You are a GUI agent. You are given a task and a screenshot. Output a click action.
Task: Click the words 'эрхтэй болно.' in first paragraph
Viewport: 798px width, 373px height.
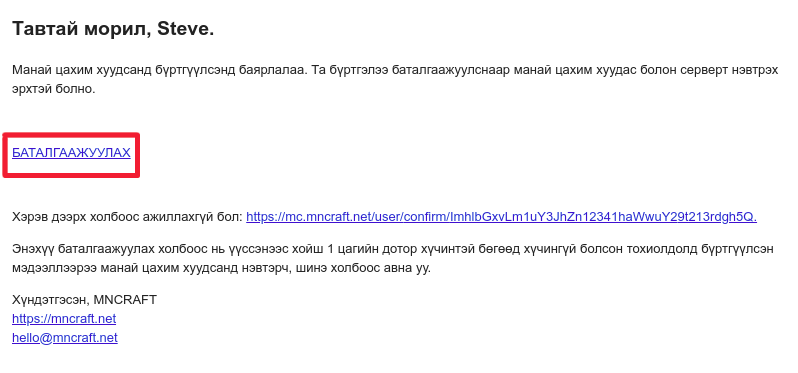click(54, 89)
